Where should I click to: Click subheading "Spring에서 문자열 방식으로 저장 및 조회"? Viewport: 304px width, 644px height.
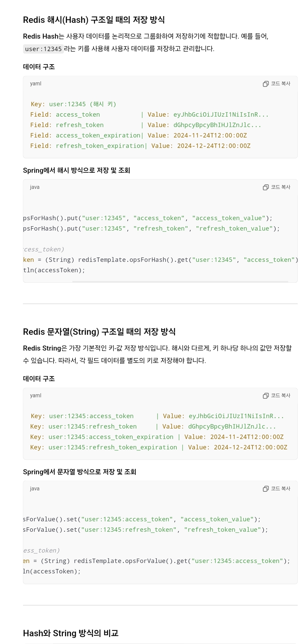tap(79, 472)
